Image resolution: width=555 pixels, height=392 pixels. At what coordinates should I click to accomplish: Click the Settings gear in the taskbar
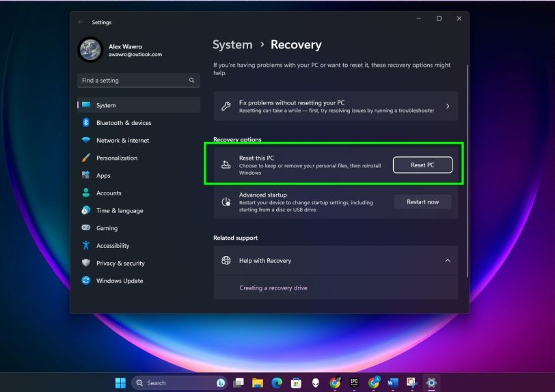click(431, 383)
